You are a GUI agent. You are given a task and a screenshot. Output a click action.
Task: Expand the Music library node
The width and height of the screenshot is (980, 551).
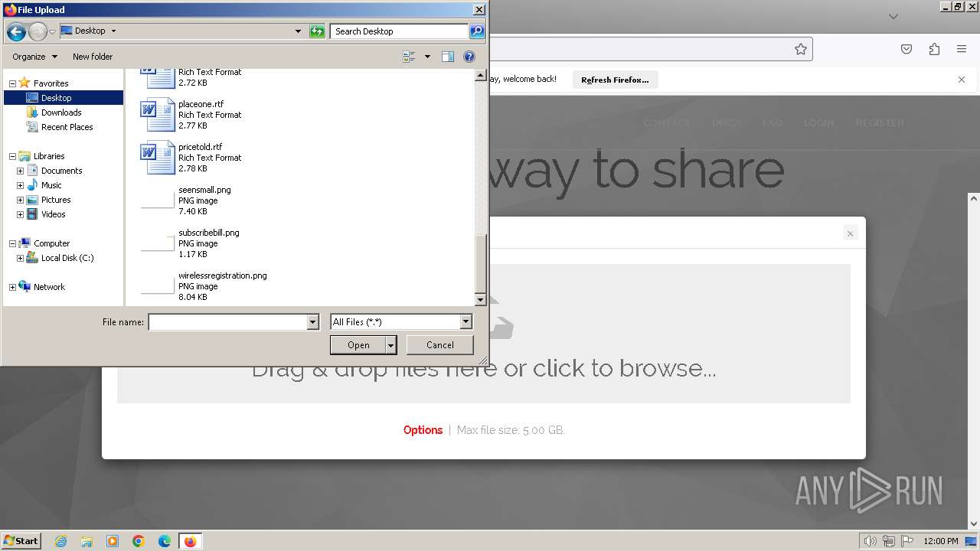(20, 185)
